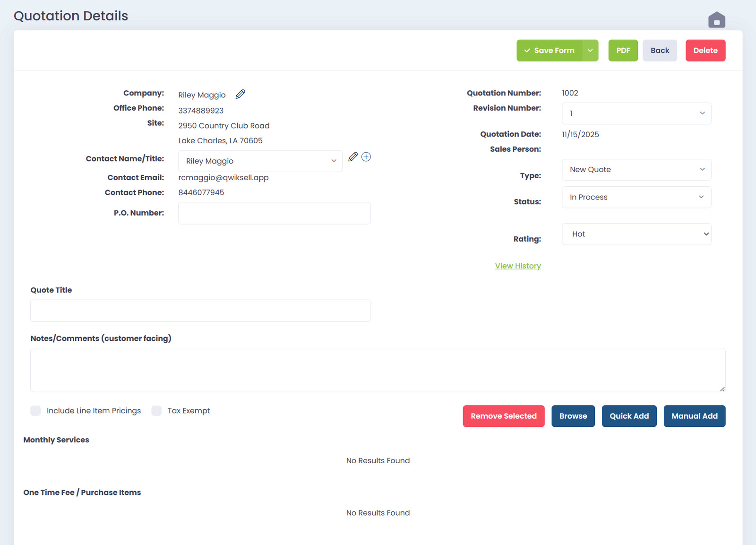Viewport: 756px width, 545px height.
Task: Edit company using pencil icon beside Riley Maggio
Action: click(240, 94)
